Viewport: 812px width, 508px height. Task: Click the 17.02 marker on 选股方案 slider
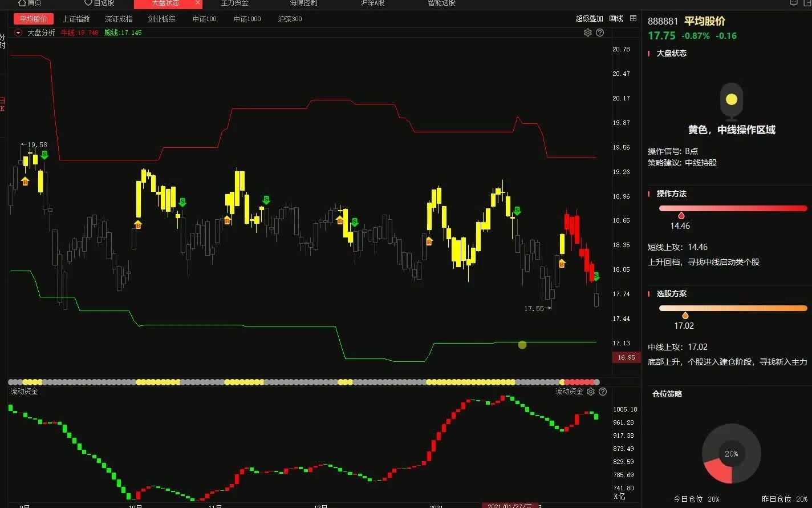click(x=685, y=315)
